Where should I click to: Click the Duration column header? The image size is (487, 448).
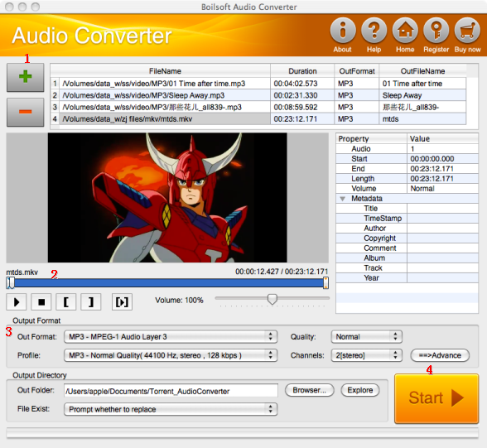coord(302,71)
